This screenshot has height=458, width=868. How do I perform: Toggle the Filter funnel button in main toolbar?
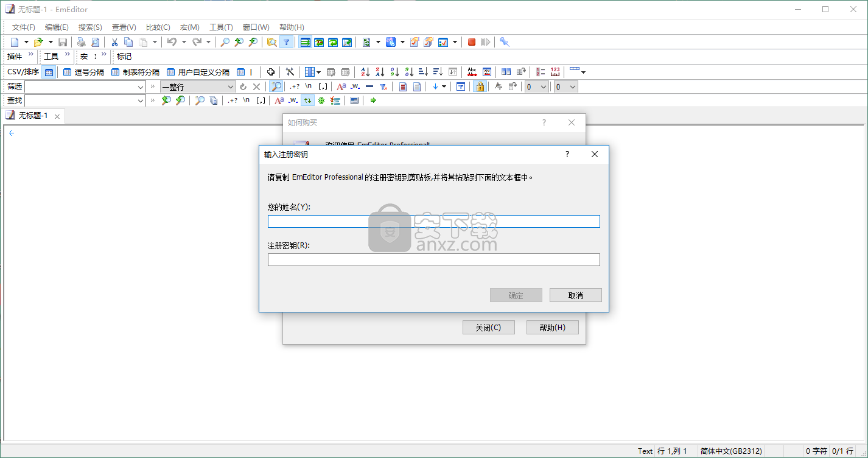[x=286, y=42]
